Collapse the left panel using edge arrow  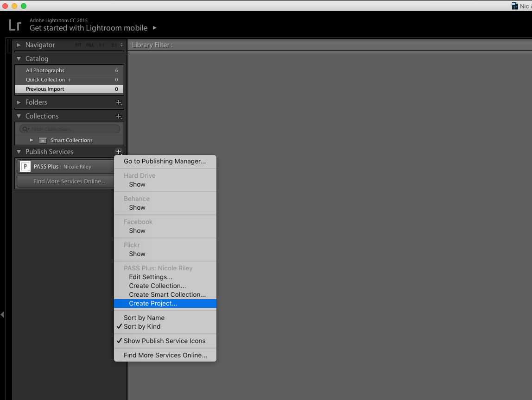coord(2,314)
